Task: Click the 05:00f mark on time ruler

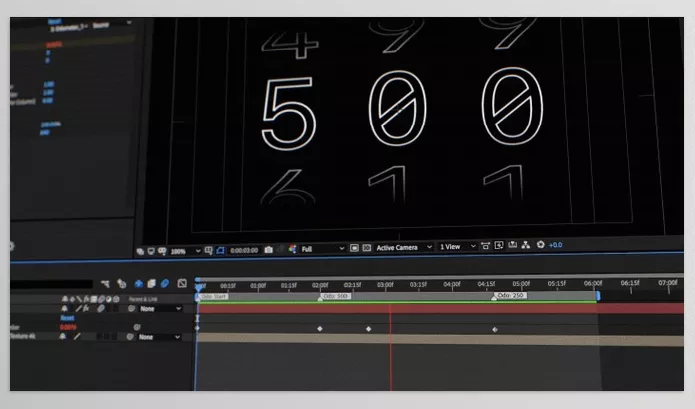Action: tap(521, 283)
